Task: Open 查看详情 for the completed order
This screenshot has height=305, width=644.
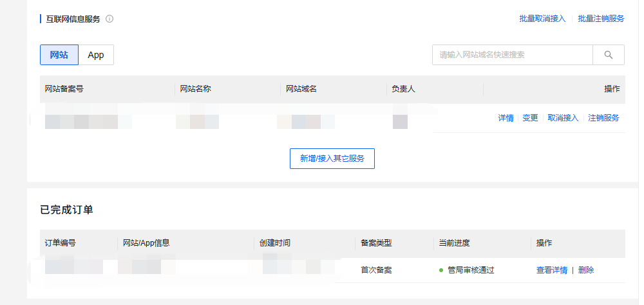Action: coord(551,270)
